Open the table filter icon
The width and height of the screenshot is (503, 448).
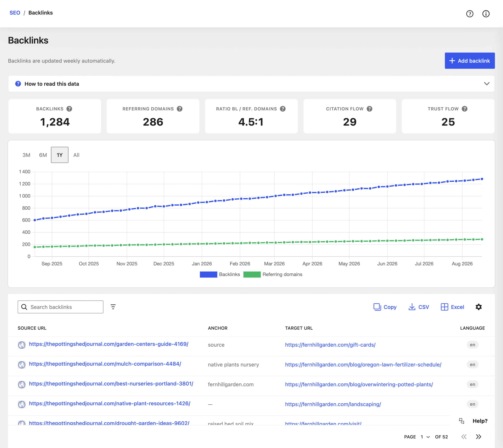coord(113,307)
